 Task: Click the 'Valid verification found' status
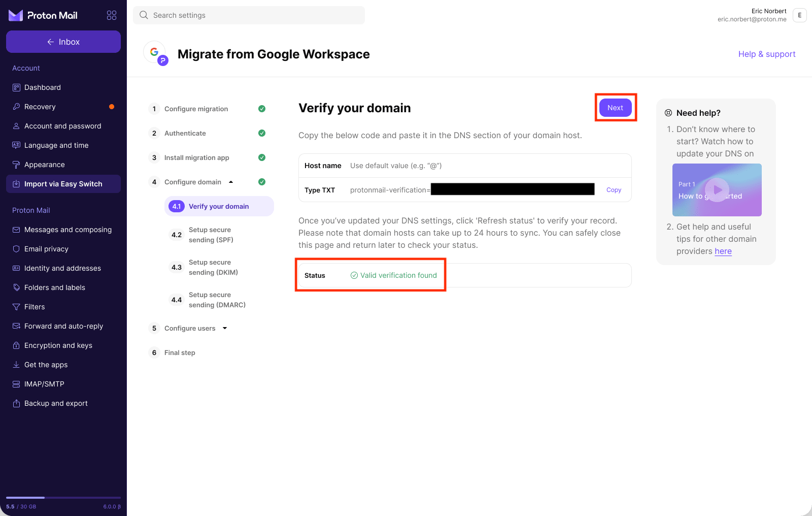coord(394,275)
